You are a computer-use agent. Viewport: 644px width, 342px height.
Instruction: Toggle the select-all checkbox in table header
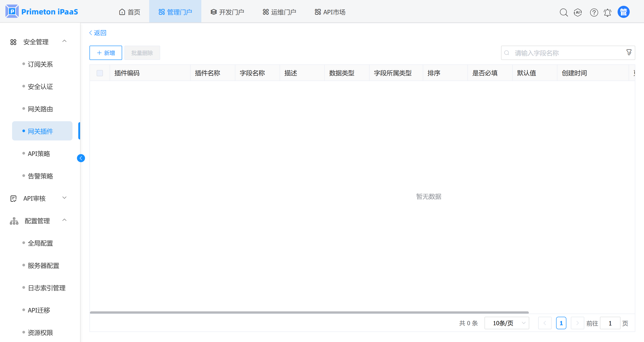pos(100,73)
